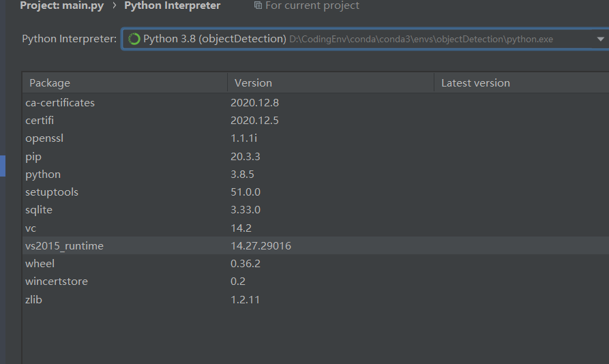This screenshot has width=609, height=364.
Task: Click the 'For current project' copy icon
Action: point(257,5)
